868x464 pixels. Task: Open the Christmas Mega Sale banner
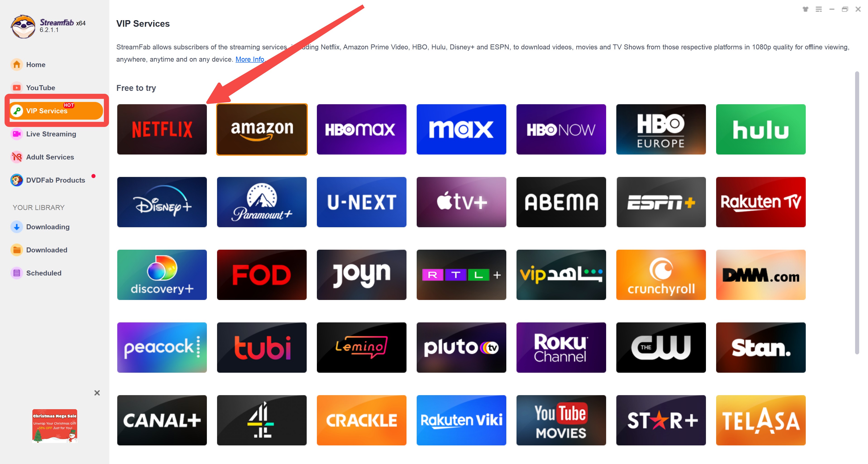click(x=55, y=426)
